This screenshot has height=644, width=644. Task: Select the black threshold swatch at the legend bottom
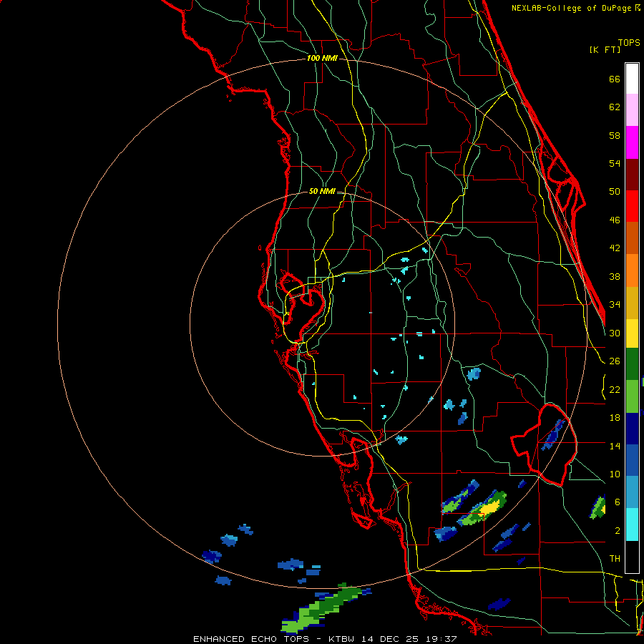coord(632,557)
